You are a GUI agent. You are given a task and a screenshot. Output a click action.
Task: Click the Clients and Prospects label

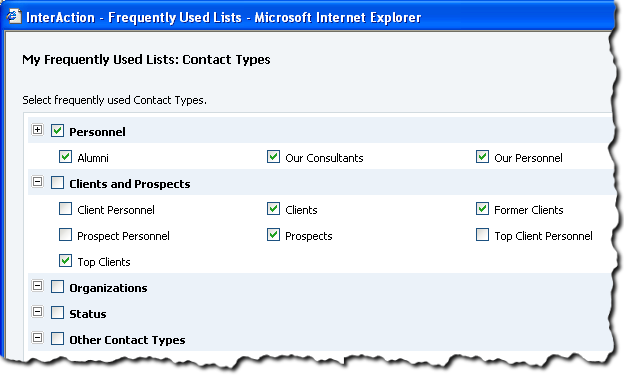pyautogui.click(x=130, y=184)
